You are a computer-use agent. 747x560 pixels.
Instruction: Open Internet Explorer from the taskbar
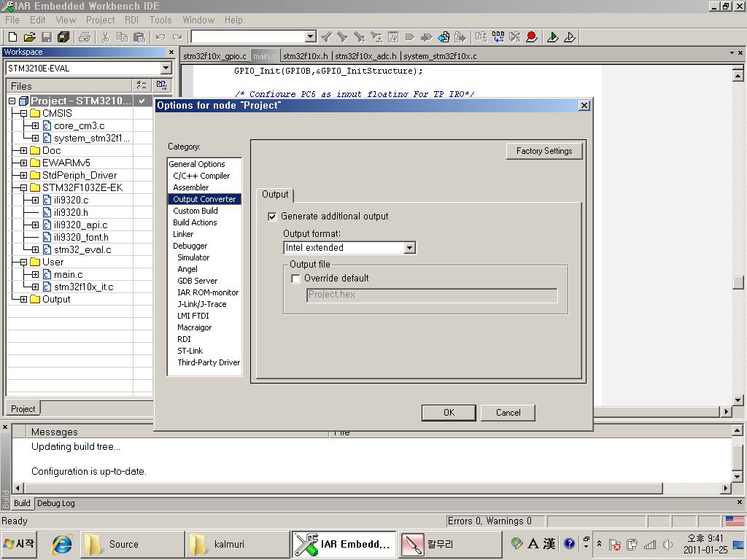point(62,544)
